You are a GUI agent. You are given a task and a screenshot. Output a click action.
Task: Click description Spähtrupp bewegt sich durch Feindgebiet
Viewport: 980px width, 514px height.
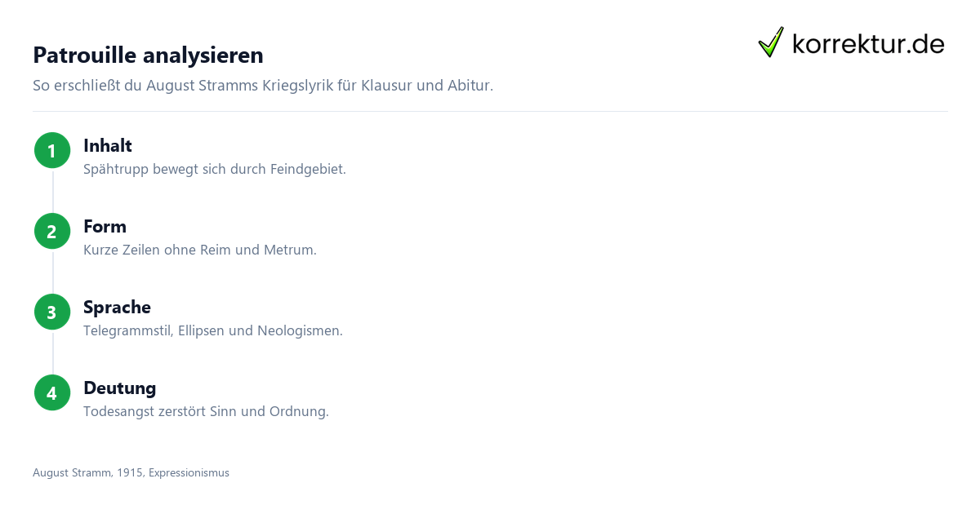(215, 170)
